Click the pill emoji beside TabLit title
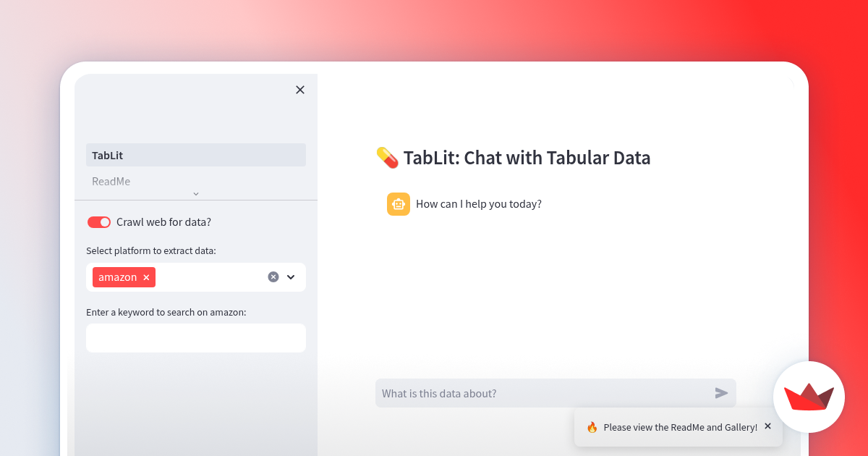 click(387, 158)
